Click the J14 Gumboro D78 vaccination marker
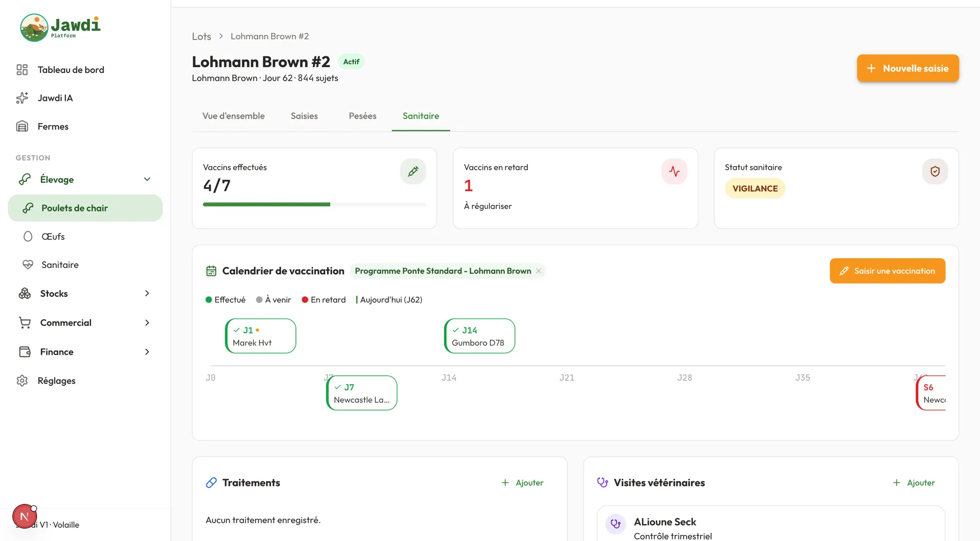Screen dimensions: 980x541 click(x=480, y=336)
